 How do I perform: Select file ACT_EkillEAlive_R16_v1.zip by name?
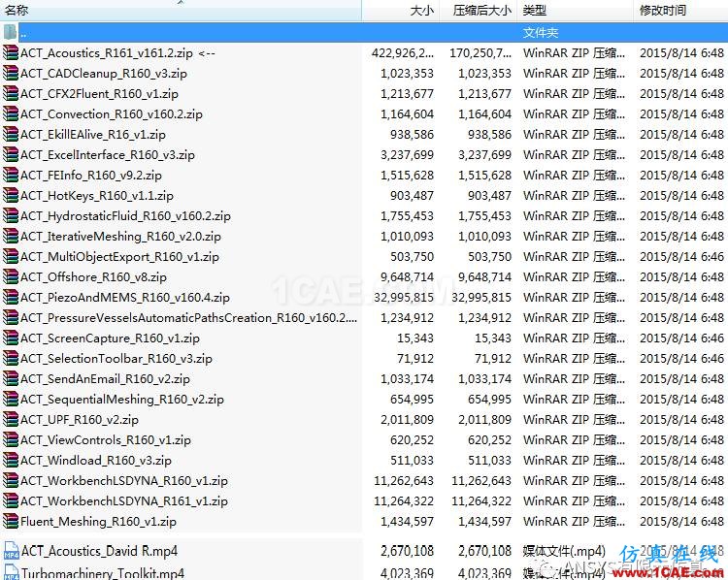(93, 135)
